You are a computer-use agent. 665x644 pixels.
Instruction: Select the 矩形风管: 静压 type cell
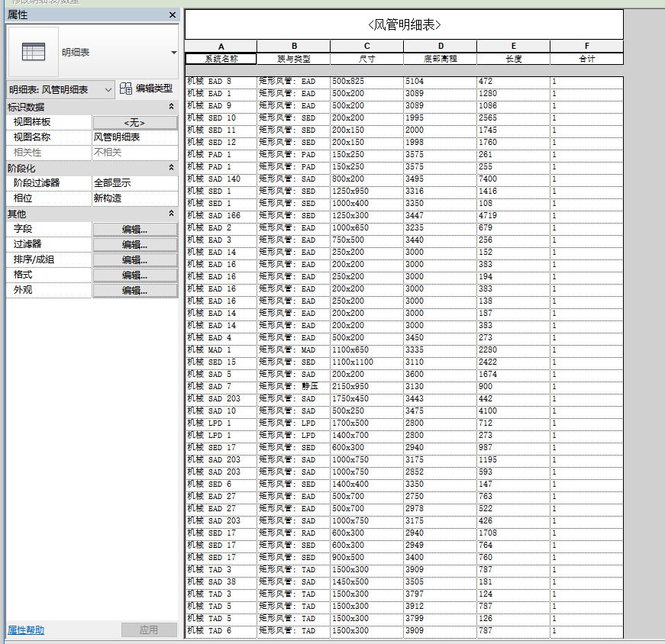pos(294,386)
